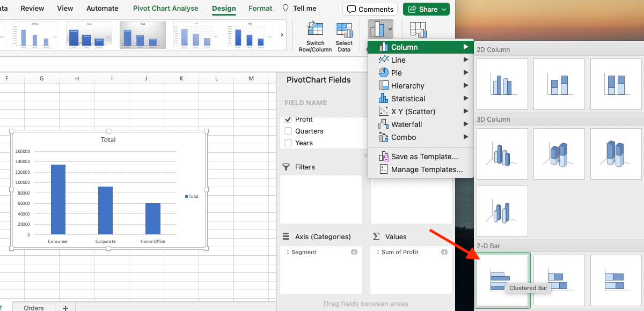
Task: Click the Move Chart icon in ribbon
Action: (418, 30)
